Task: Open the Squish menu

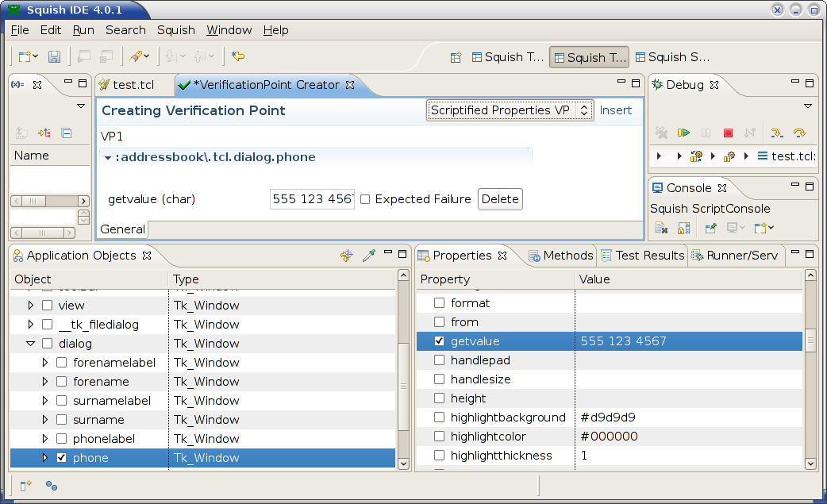Action: tap(175, 30)
